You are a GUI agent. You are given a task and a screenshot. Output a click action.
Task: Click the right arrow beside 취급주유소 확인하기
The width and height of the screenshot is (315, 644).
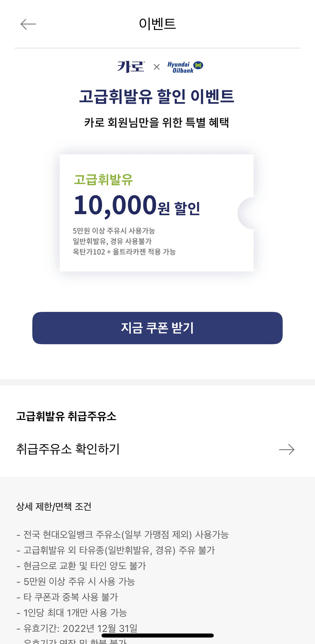click(287, 449)
